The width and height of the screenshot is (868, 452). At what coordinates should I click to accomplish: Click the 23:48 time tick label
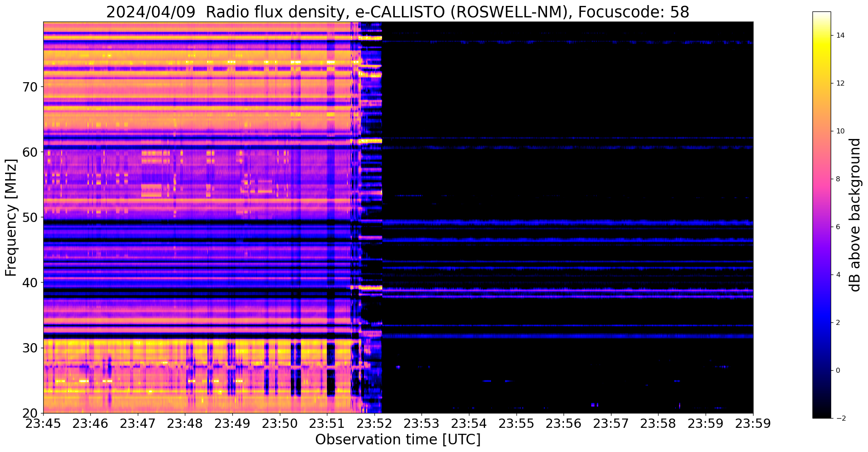(185, 423)
